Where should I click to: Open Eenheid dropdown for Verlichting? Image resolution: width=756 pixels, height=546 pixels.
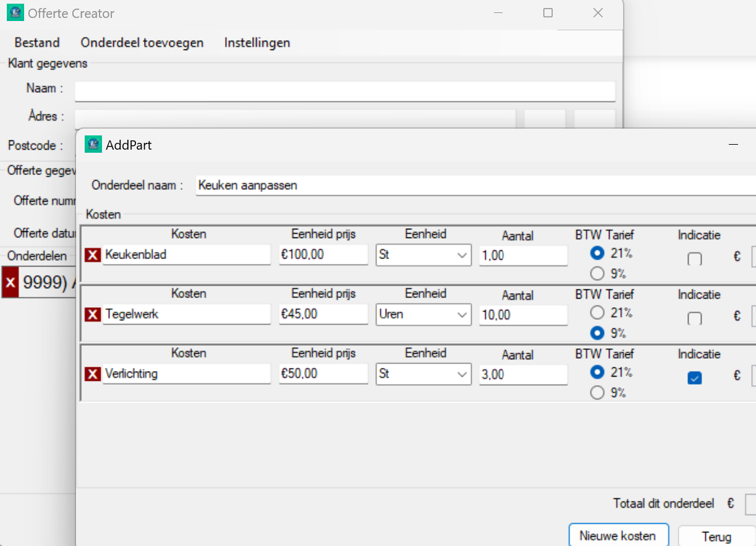pos(461,374)
